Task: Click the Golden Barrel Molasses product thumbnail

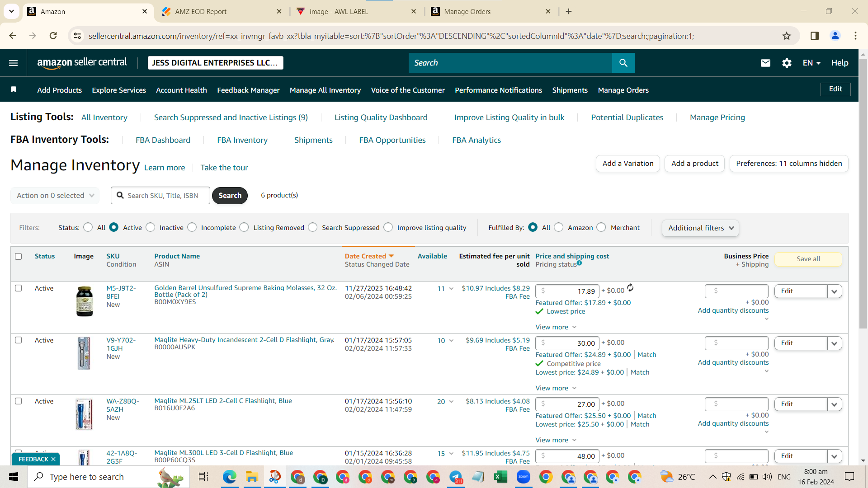Action: click(x=85, y=301)
